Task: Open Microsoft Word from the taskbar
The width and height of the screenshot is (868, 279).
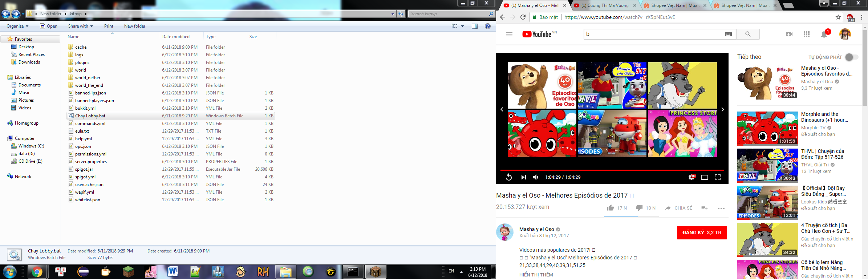Action: [173, 272]
